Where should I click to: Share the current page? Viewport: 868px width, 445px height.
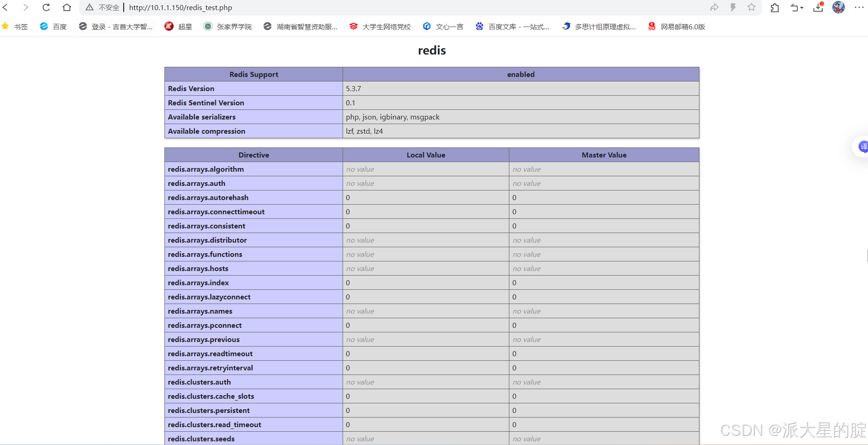(x=714, y=7)
